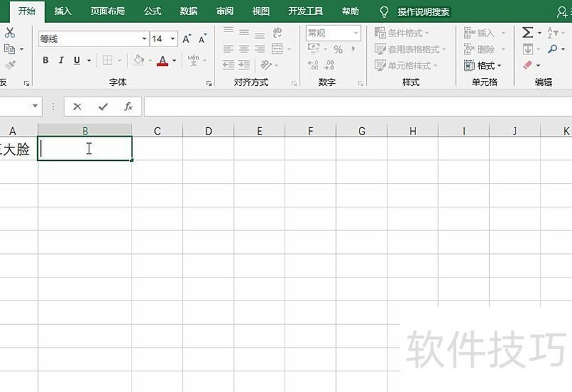Select Middle Align icon
Viewport: 572px width, 392px height.
[244, 33]
